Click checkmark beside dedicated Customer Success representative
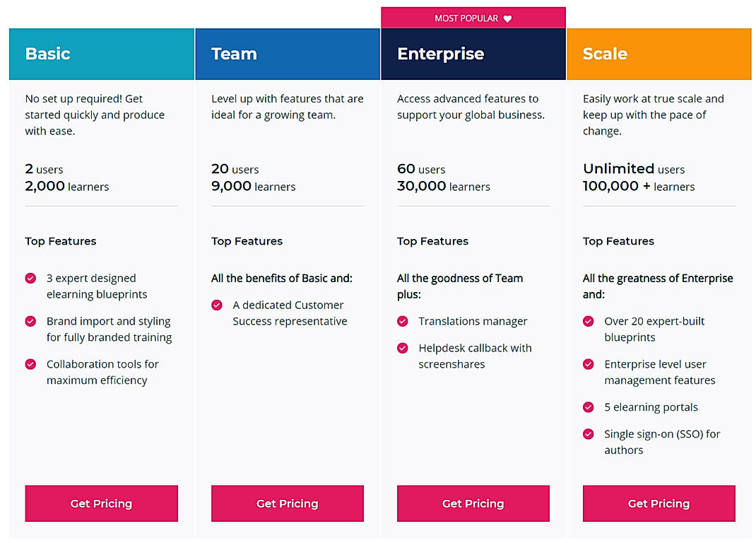Viewport: 756px width, 543px height. coord(216,305)
